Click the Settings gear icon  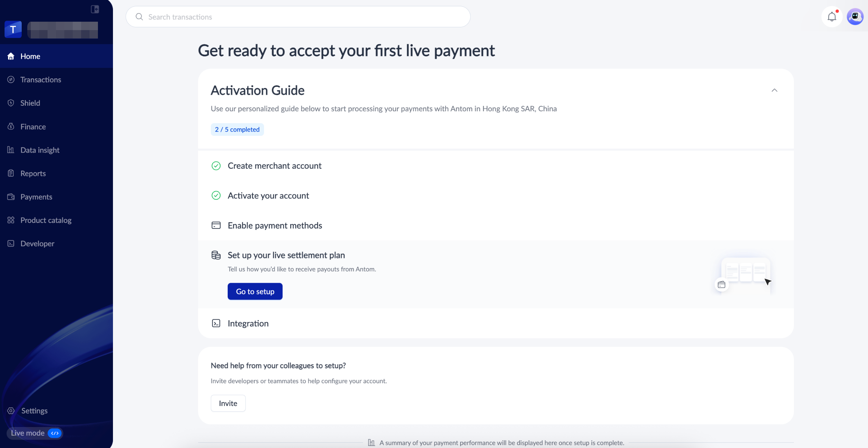tap(11, 411)
